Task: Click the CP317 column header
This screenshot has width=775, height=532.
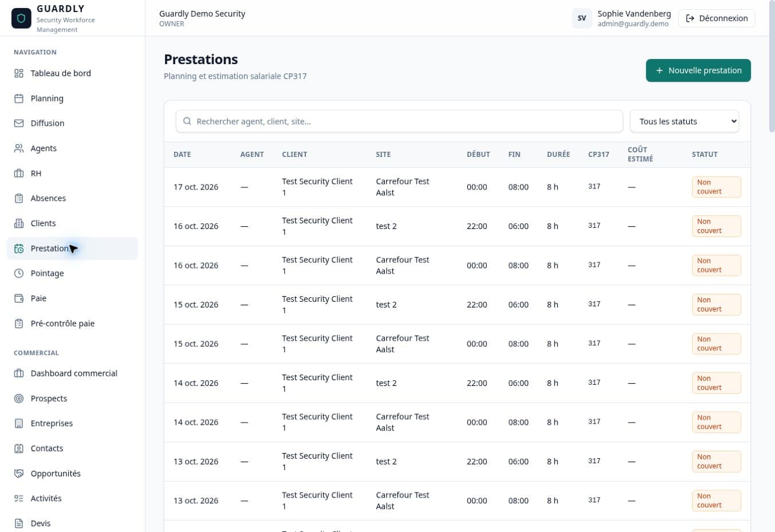Action: coord(599,155)
